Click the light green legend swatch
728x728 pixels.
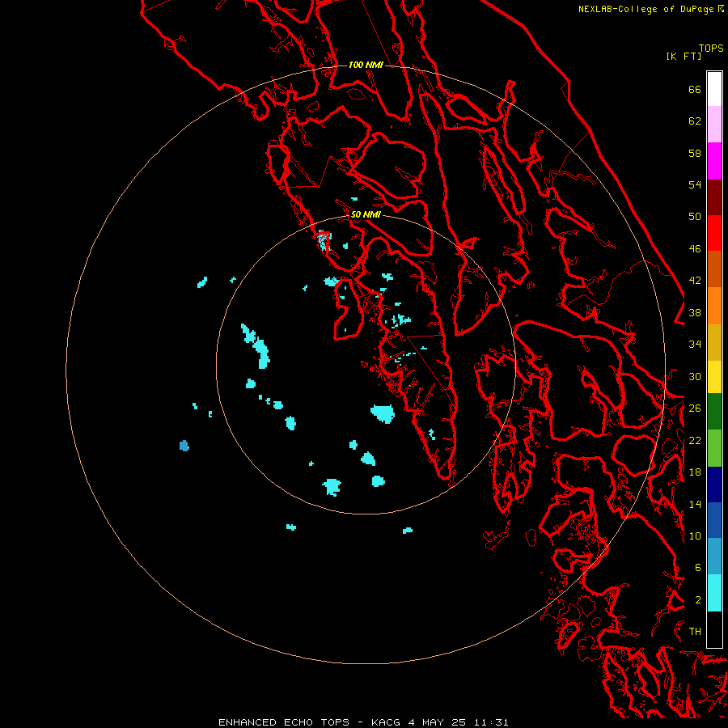click(x=714, y=447)
